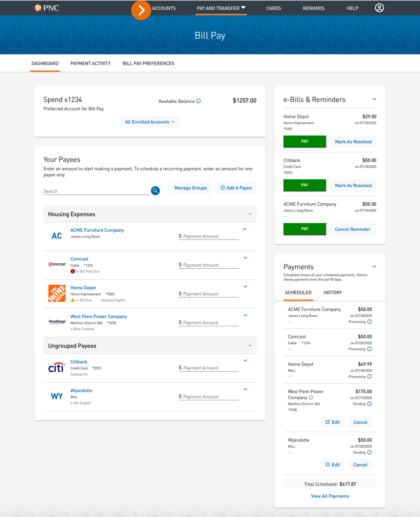Go to Cards in top navigation

[274, 8]
